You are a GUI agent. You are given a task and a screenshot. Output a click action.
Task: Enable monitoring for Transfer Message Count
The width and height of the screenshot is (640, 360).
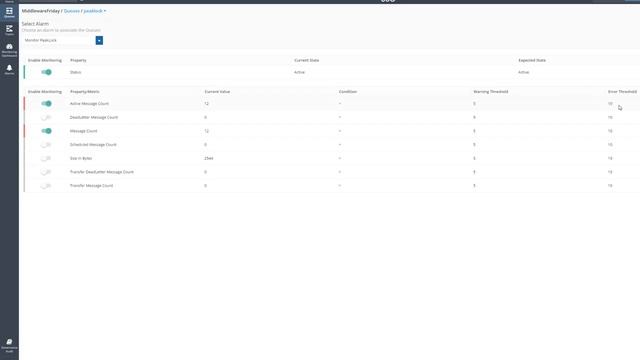tap(46, 186)
